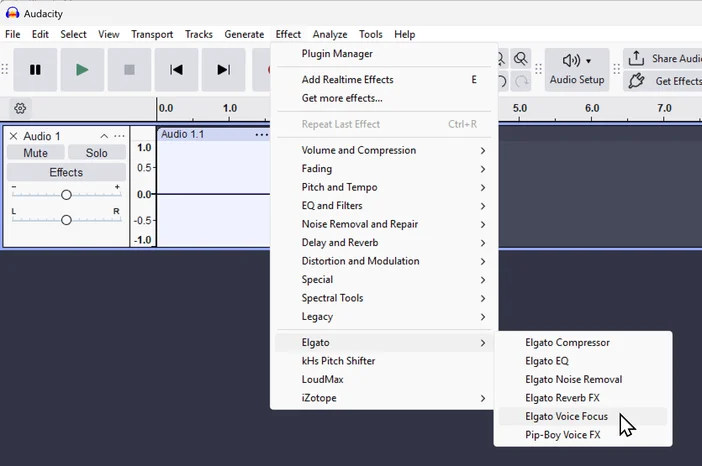Choose Add Realtime Effects

click(384, 80)
